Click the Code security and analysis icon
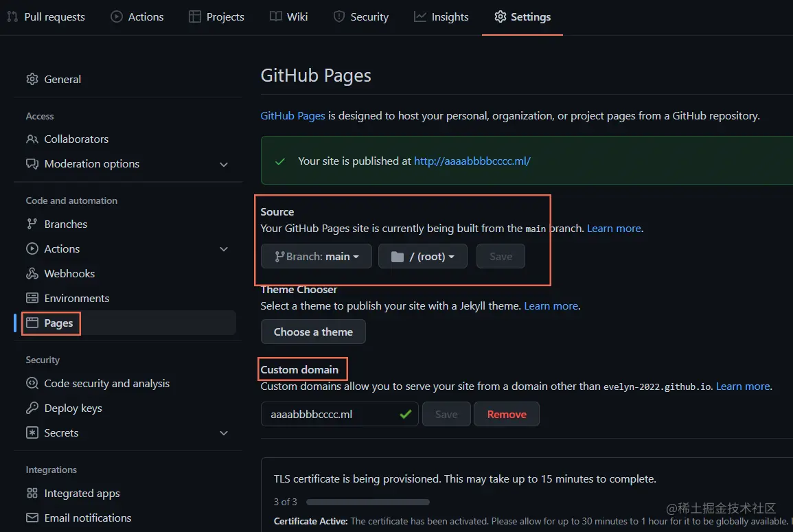Screen dimensions: 793x532 [x=32, y=383]
